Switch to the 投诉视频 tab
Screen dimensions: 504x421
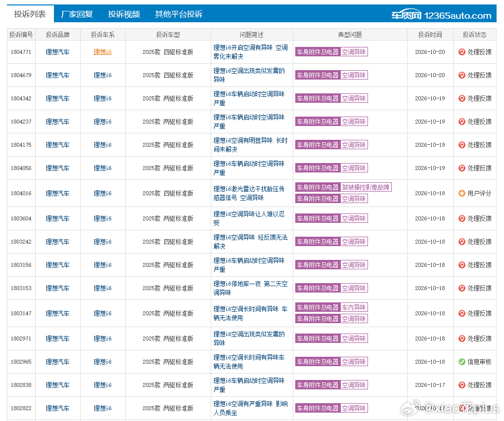coord(124,14)
